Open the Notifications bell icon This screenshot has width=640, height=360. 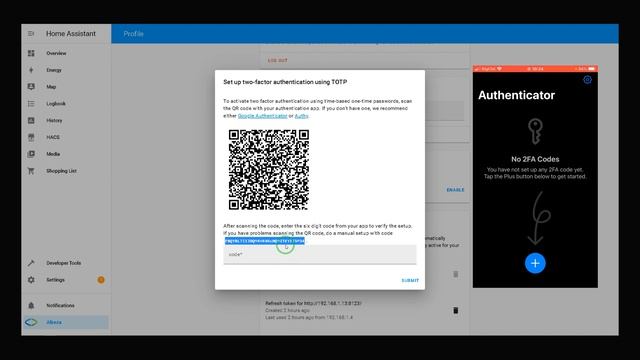click(31, 305)
